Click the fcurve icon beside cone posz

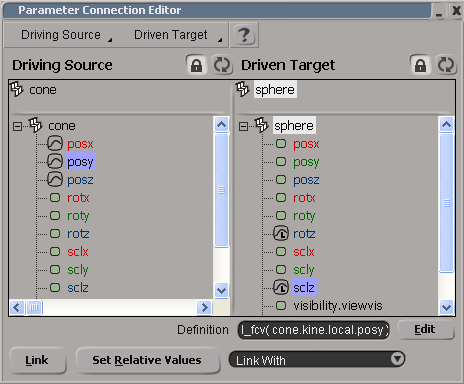(55, 180)
